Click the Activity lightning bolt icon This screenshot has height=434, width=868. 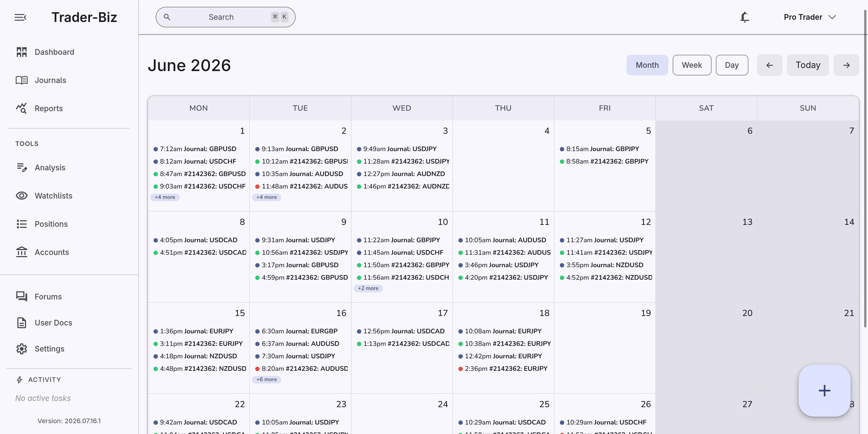point(20,380)
